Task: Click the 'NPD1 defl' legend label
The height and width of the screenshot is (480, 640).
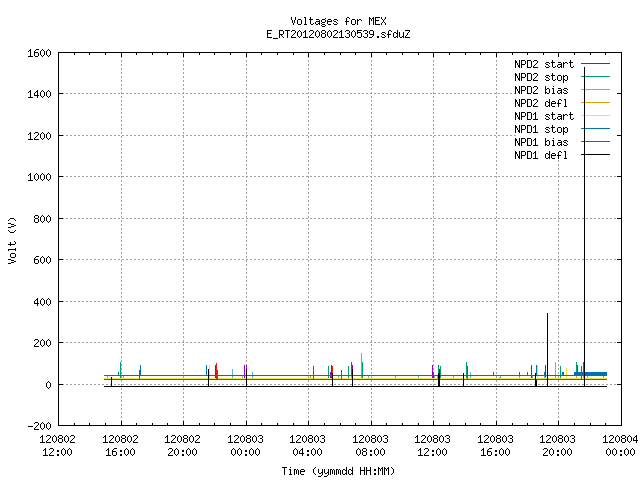Action: click(x=541, y=156)
